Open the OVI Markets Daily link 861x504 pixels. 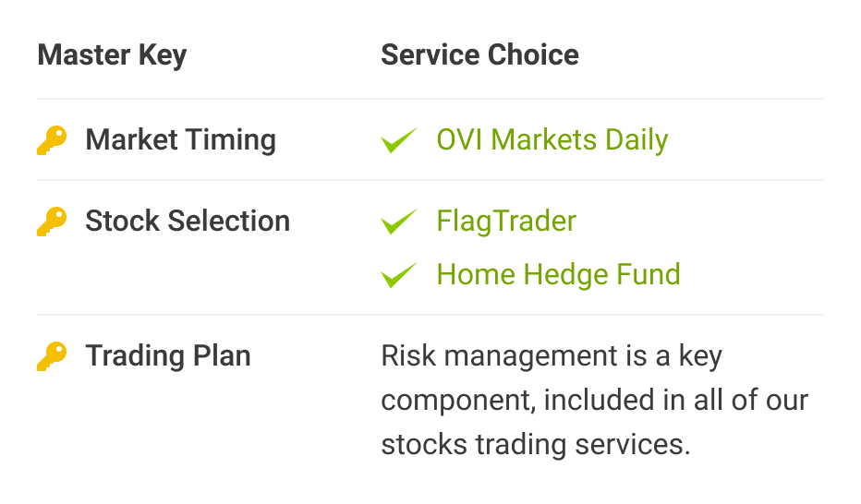pyautogui.click(x=552, y=140)
